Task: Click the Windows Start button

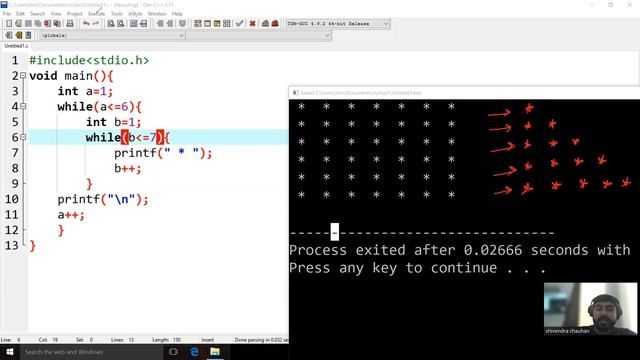Action: click(x=9, y=351)
